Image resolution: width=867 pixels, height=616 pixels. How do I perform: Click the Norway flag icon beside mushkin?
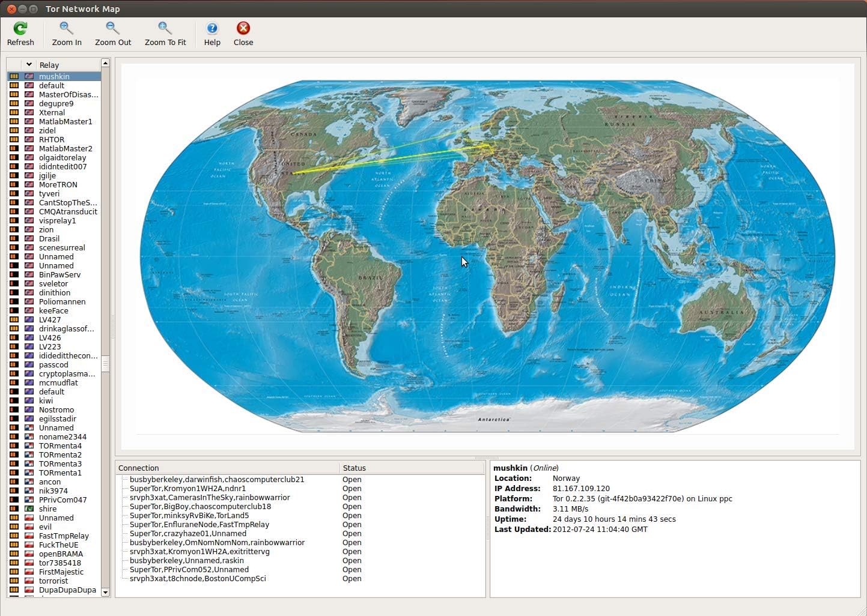click(29, 76)
